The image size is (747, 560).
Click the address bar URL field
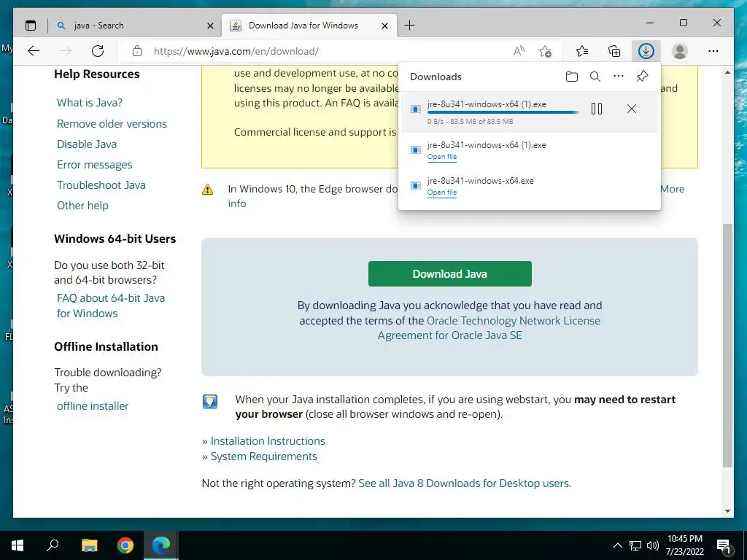[x=236, y=51]
